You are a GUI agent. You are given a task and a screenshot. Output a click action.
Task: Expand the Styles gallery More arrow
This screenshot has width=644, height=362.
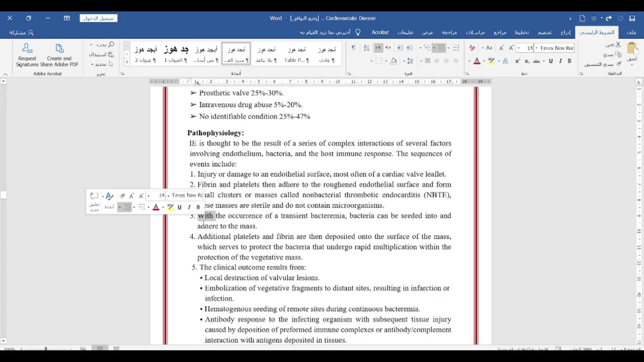127,61
